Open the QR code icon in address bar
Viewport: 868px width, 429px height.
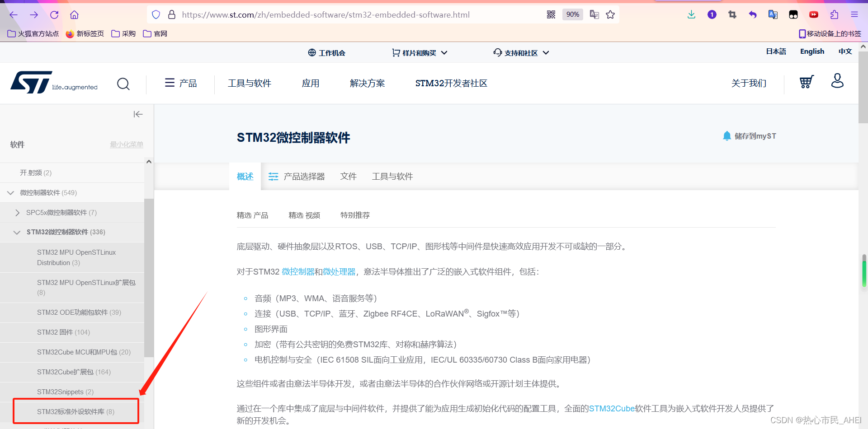click(551, 15)
